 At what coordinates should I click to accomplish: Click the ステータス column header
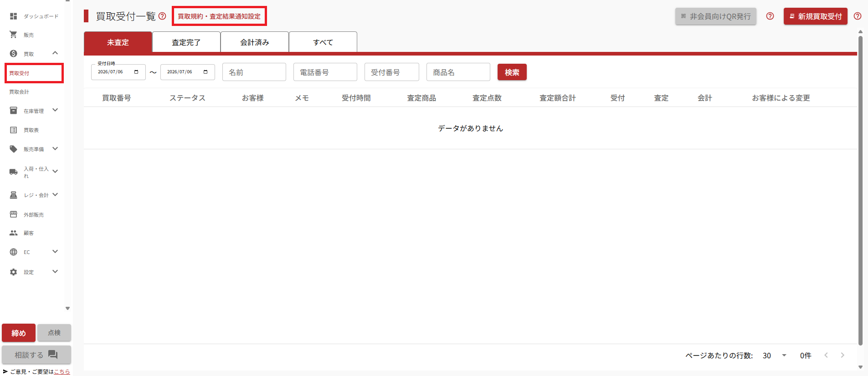click(x=187, y=98)
